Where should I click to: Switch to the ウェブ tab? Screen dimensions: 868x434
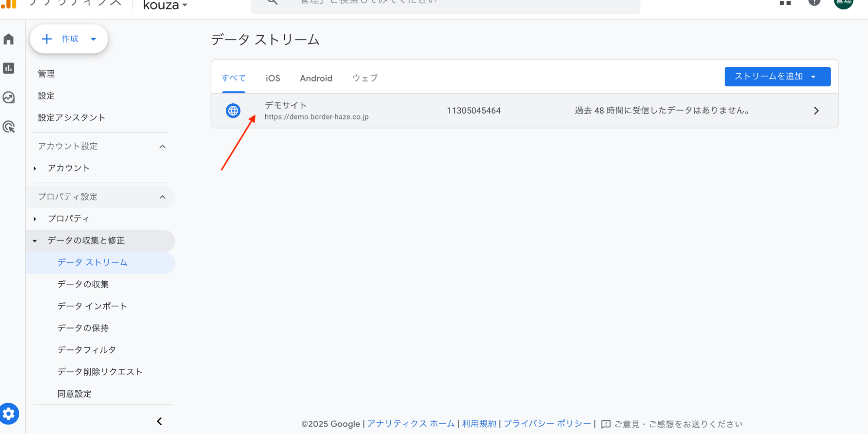coord(364,78)
